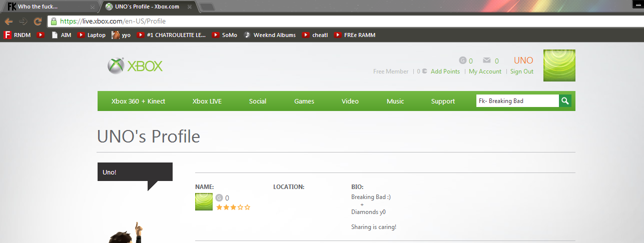Screen dimensions: 644x243
Task: Click the browser Forward arrow
Action: click(x=23, y=21)
